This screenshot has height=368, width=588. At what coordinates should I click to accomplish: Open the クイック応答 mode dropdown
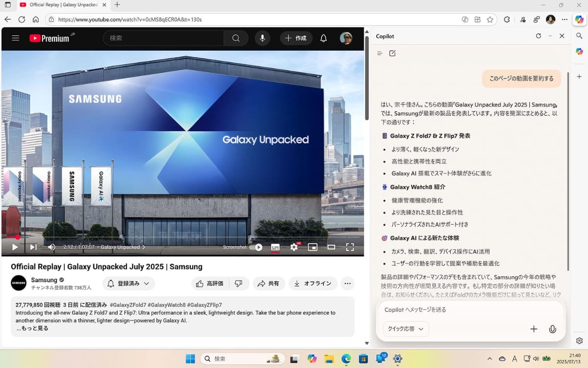pyautogui.click(x=406, y=329)
